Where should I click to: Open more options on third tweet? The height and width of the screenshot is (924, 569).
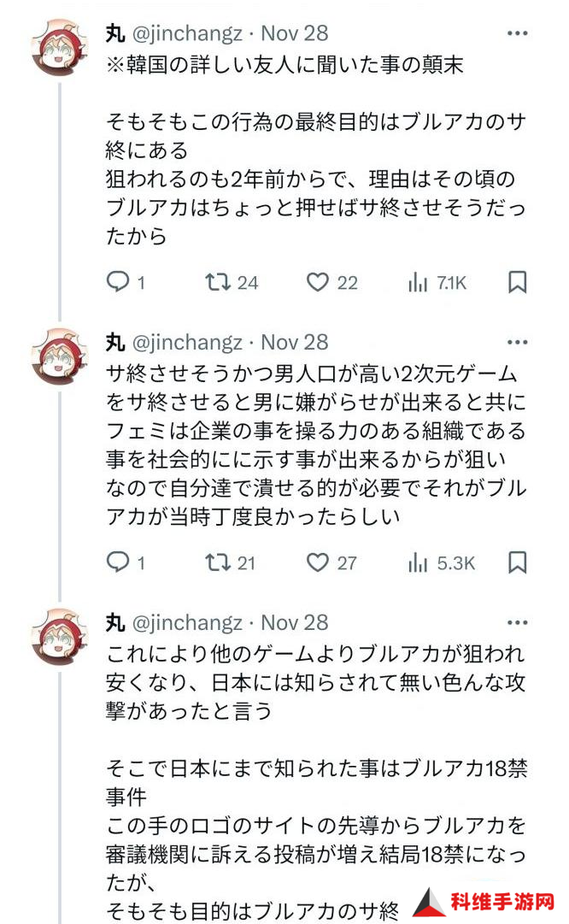tap(517, 623)
